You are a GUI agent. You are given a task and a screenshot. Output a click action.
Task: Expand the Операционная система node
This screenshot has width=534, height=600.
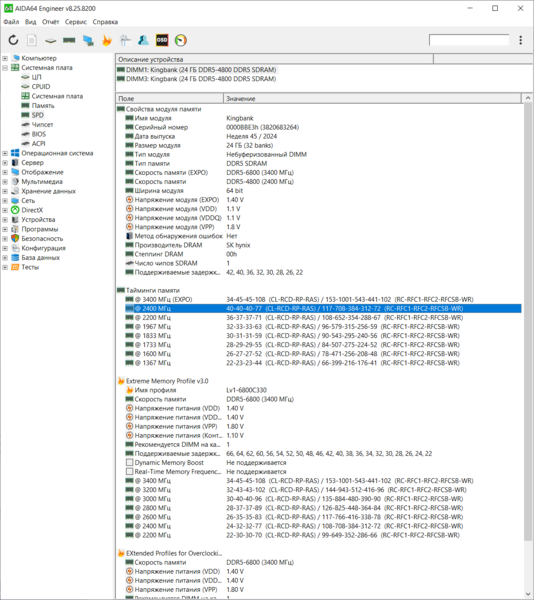click(x=5, y=153)
